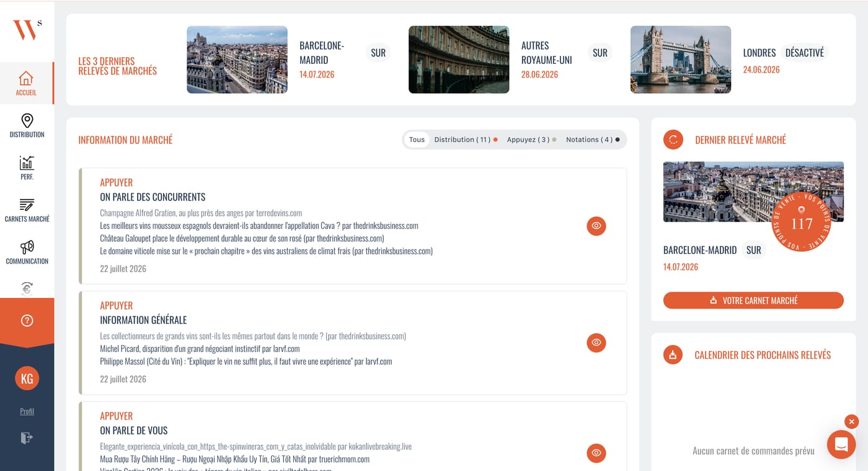
Task: Open Carnets Marché notes section
Action: point(27,210)
